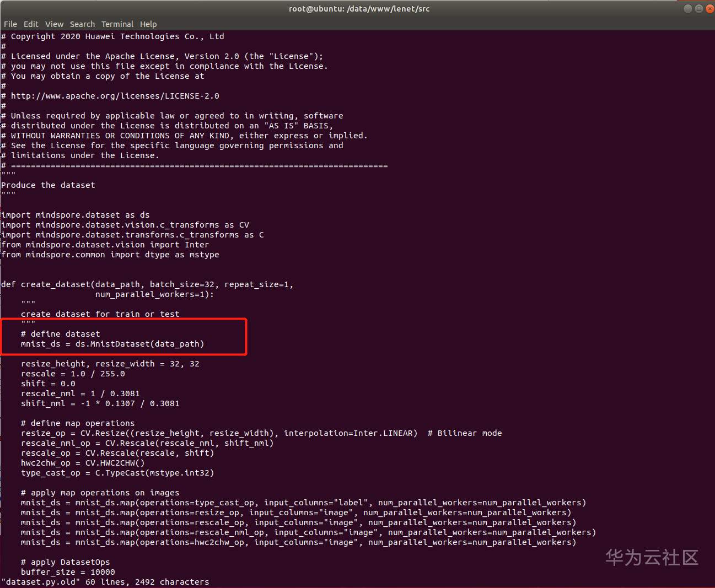Click the "def create_dataset(data_path, ..." line

point(147,284)
